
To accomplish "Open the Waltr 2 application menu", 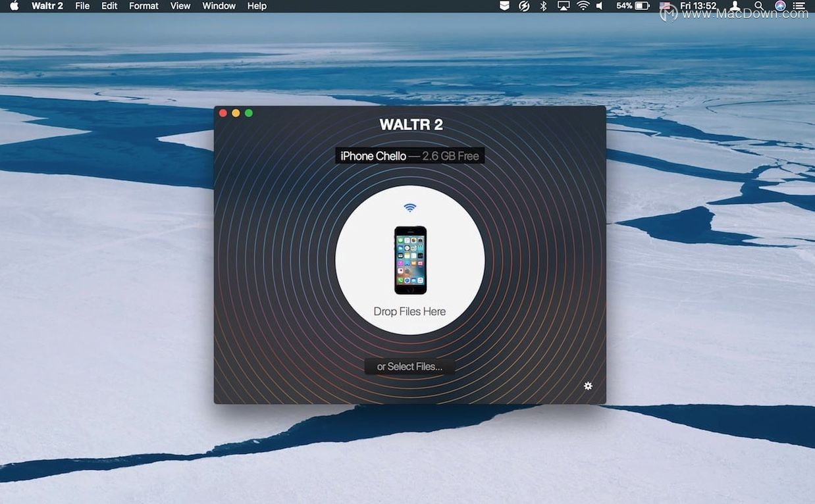I will (47, 6).
